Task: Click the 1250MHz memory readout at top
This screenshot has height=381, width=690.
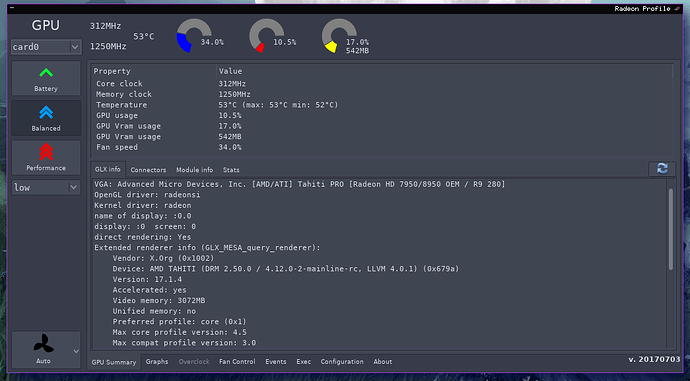Action: pyautogui.click(x=108, y=46)
